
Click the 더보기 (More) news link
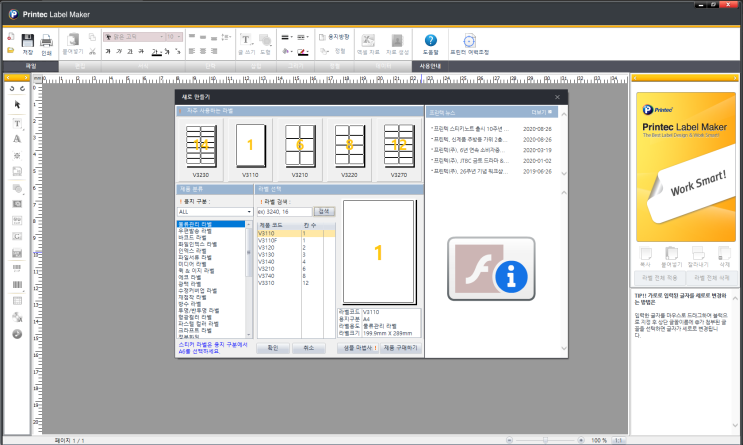pos(541,112)
